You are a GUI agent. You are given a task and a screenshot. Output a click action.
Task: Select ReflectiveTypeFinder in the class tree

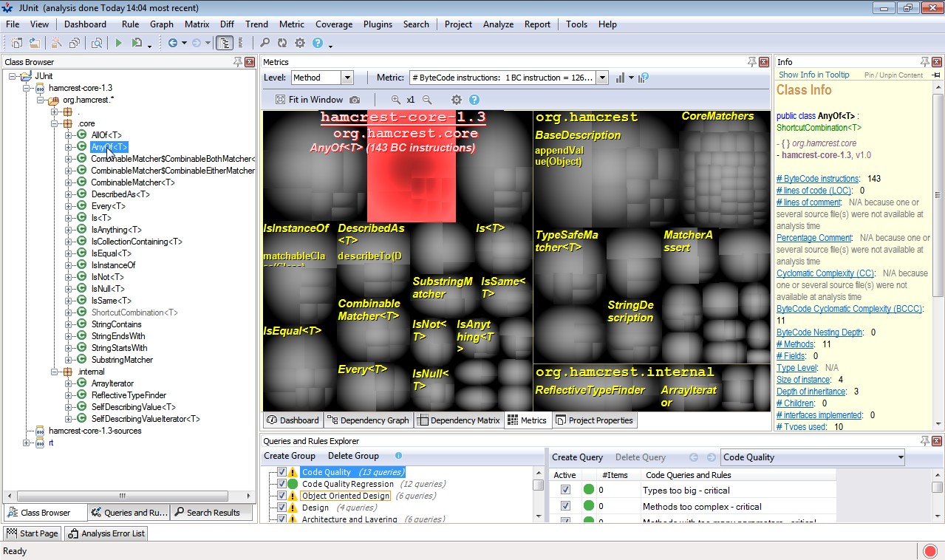(129, 395)
